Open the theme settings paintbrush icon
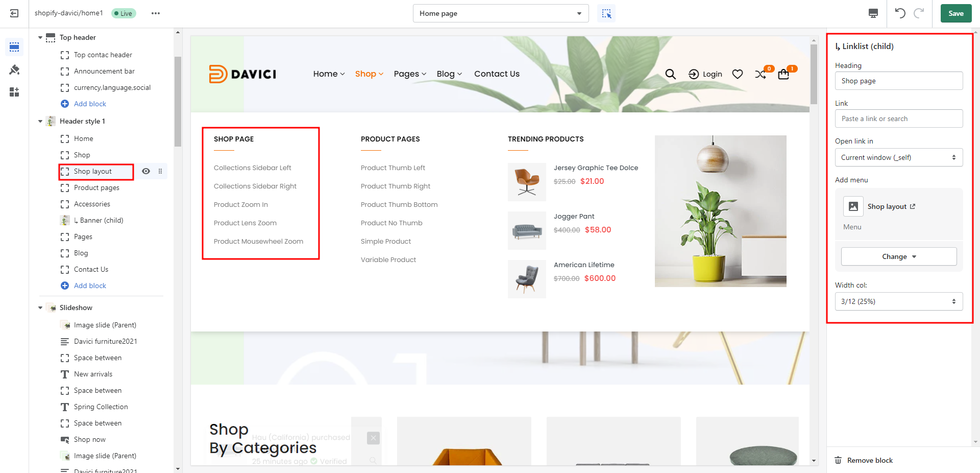 coord(14,69)
